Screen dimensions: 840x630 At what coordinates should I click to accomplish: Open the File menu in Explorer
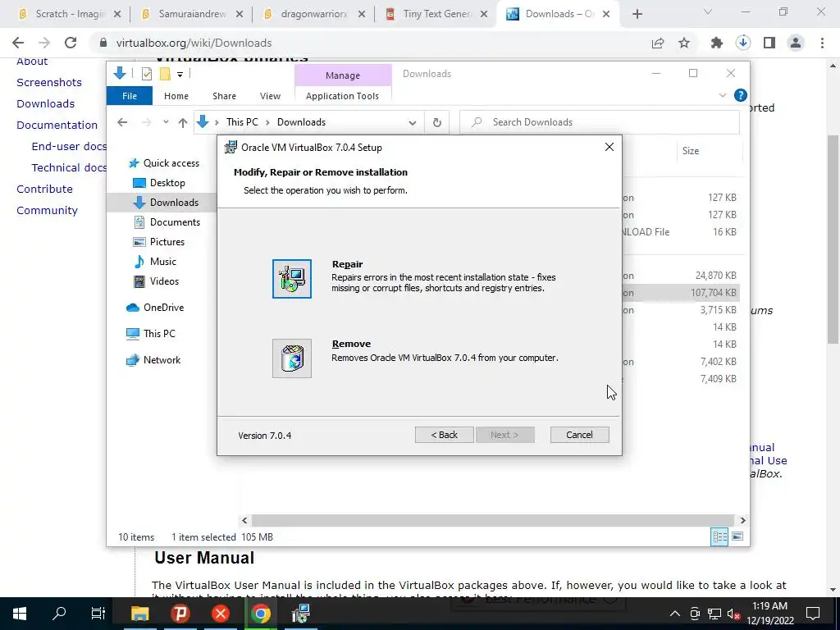pyautogui.click(x=129, y=96)
